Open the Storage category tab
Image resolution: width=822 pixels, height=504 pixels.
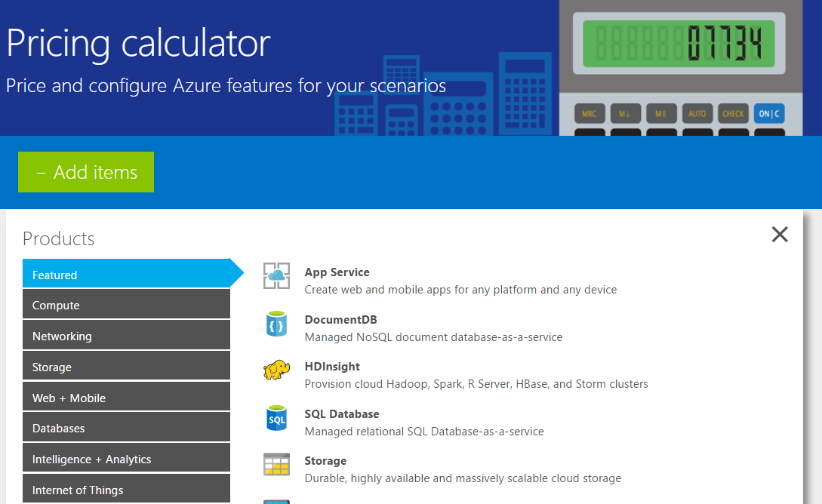pyautogui.click(x=126, y=367)
